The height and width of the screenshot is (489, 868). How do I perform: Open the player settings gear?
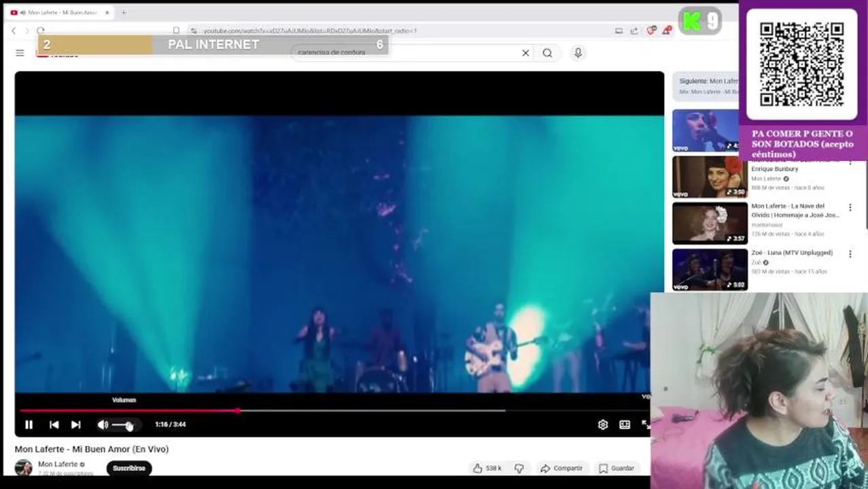pyautogui.click(x=602, y=424)
